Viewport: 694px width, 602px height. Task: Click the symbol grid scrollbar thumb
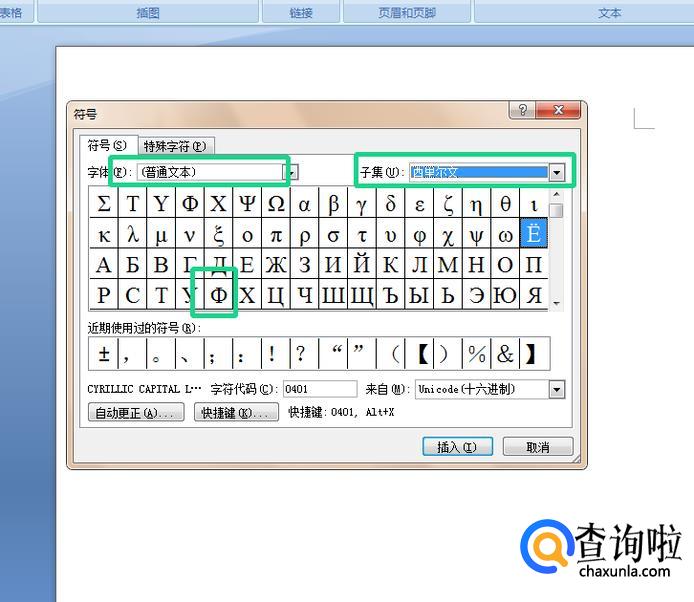557,210
